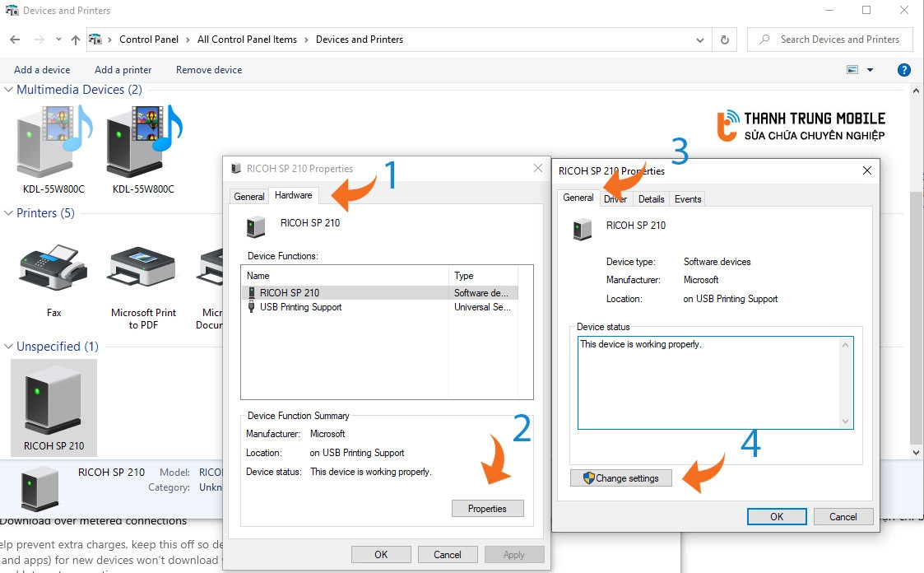This screenshot has height=573, width=924.
Task: Collapse the Unspecified group
Action: pos(9,347)
